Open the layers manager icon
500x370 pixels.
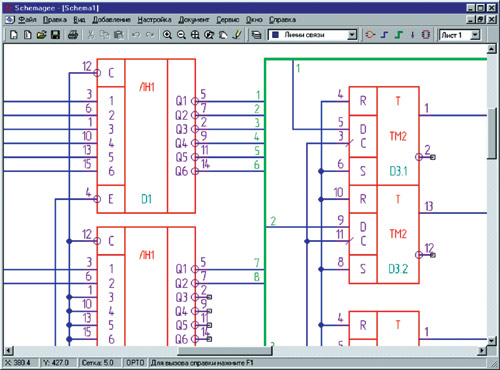click(x=256, y=35)
